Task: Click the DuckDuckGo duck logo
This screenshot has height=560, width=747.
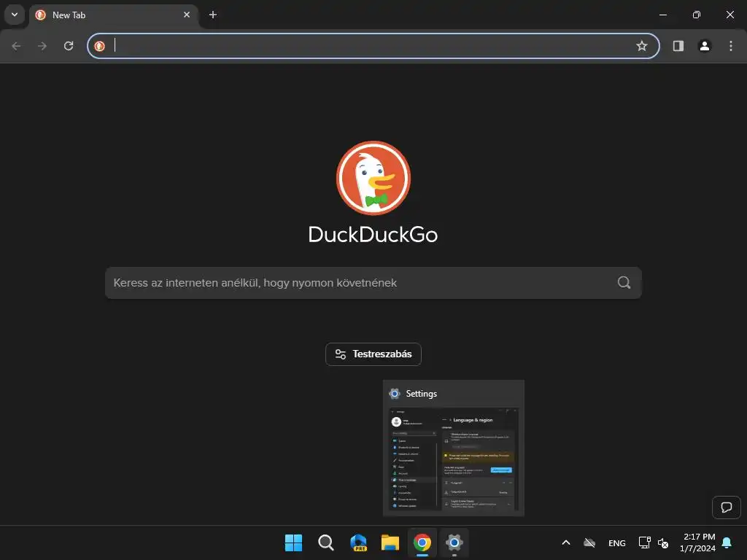Action: pos(373,178)
